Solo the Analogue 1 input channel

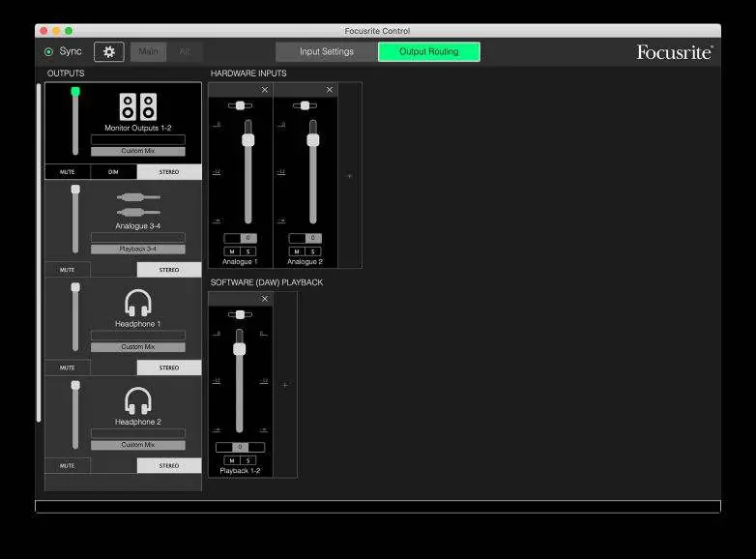click(x=248, y=251)
